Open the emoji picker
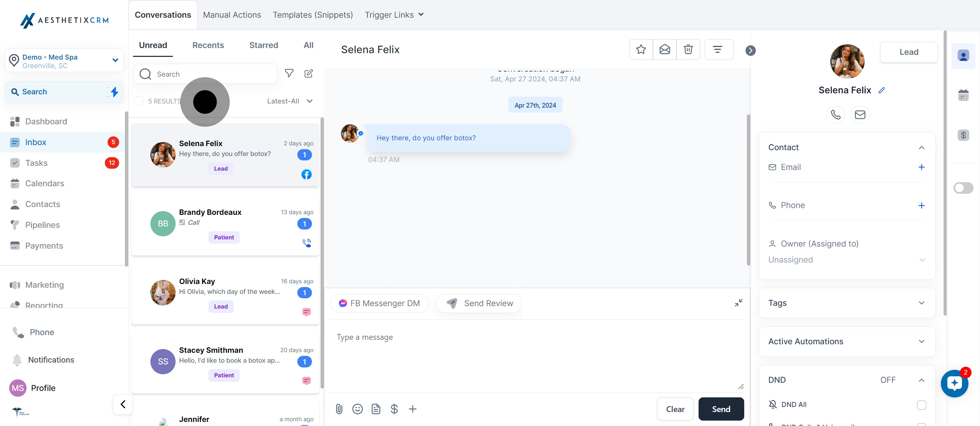980x426 pixels. pos(357,409)
